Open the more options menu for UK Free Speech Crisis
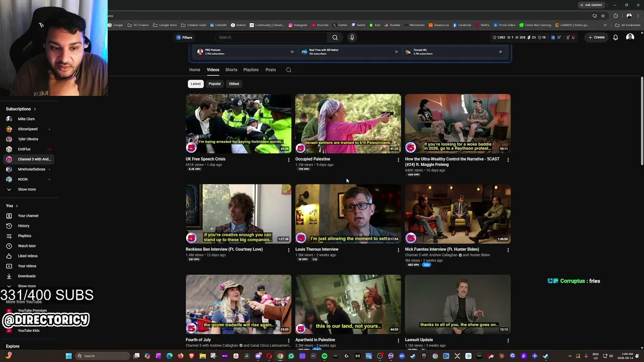Image resolution: width=644 pixels, height=362 pixels. click(289, 160)
